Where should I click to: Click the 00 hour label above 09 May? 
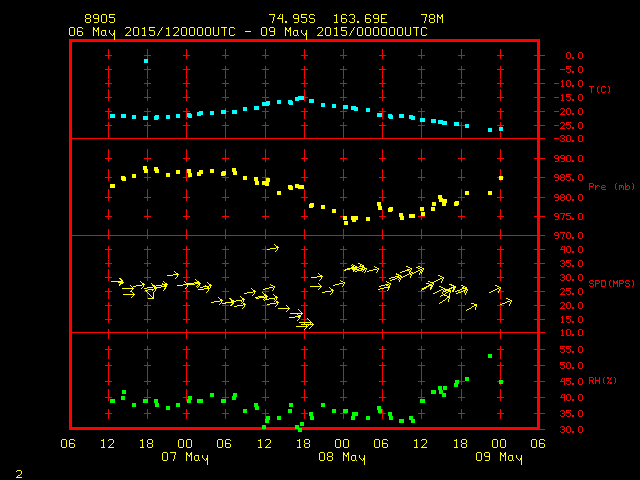(499, 444)
